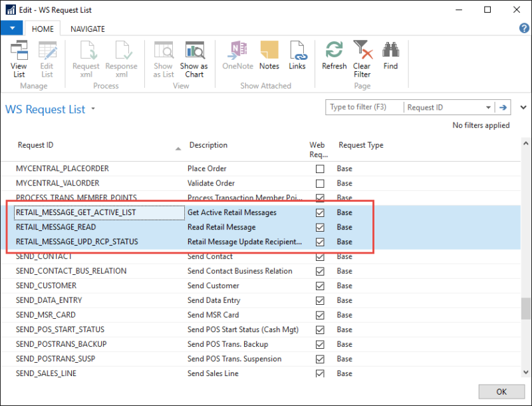Switch to the NAVIGATE ribbon tab
This screenshot has width=532, height=406.
(88, 29)
